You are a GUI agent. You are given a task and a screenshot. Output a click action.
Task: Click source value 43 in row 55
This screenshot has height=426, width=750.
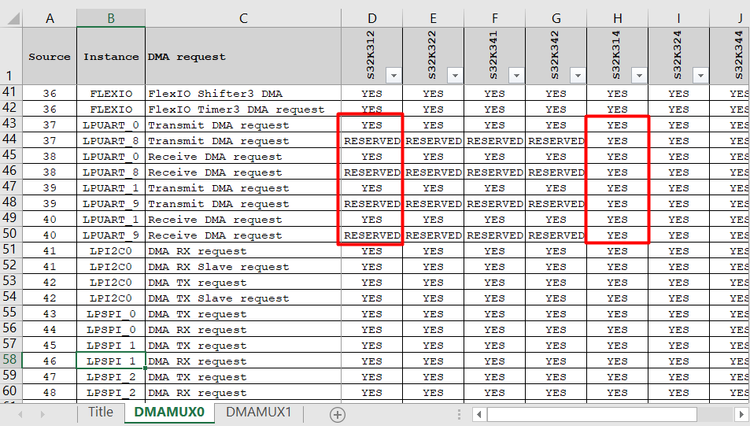[x=49, y=314]
